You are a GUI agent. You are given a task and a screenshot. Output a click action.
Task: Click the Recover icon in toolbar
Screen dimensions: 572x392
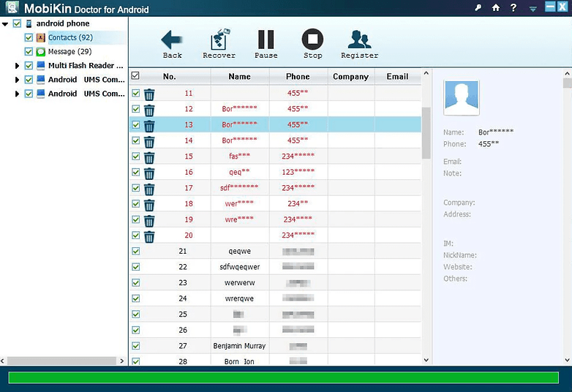point(219,39)
